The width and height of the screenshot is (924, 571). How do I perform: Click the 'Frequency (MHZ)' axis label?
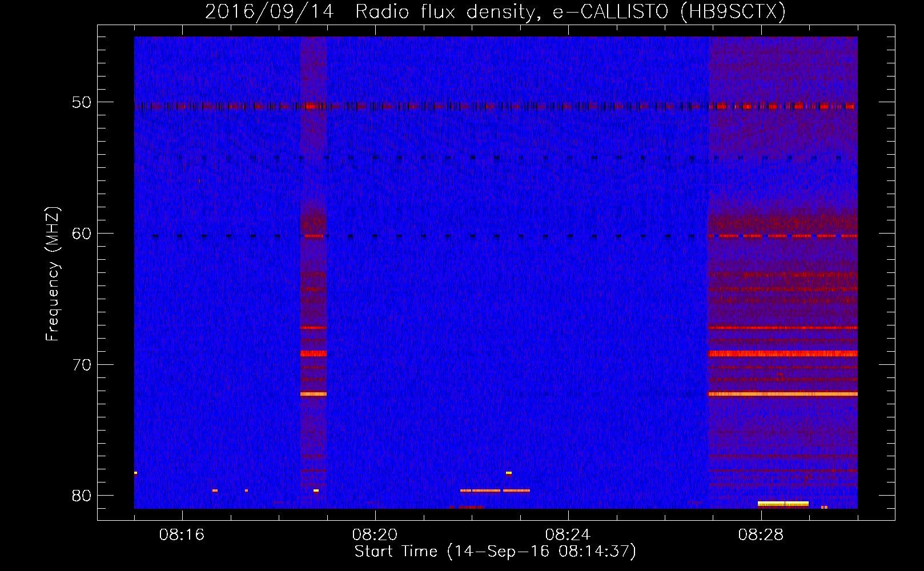pos(53,274)
